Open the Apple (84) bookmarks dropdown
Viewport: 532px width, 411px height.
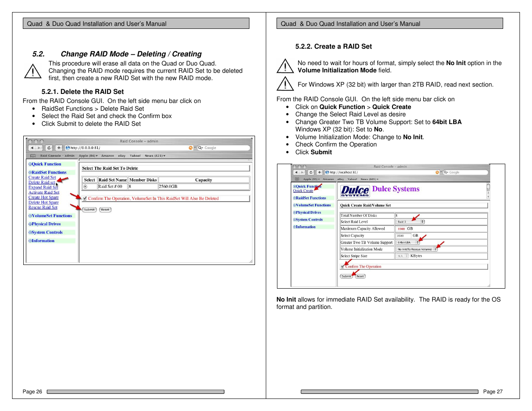coord(88,156)
